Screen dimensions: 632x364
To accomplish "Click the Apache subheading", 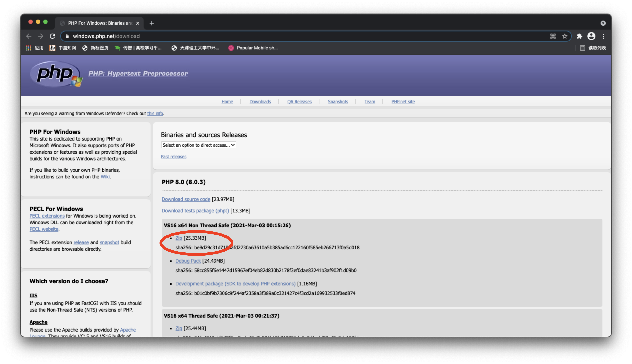I will (x=38, y=322).
